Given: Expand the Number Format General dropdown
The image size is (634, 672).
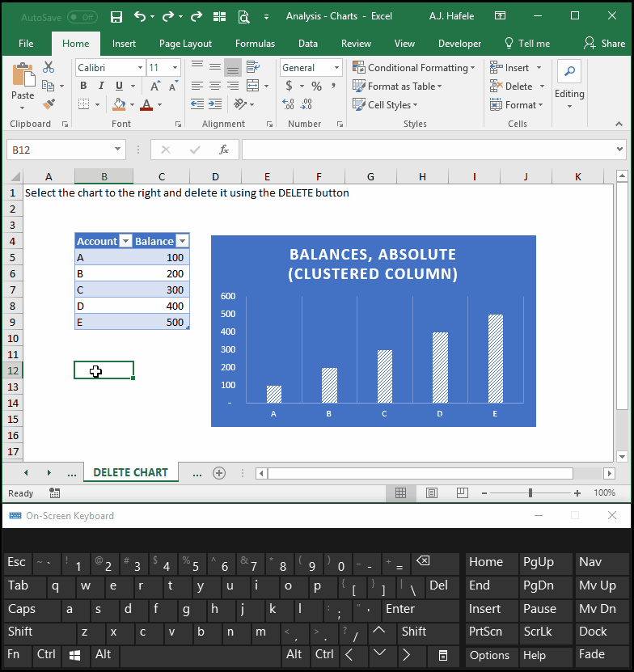Looking at the screenshot, I should 337,68.
